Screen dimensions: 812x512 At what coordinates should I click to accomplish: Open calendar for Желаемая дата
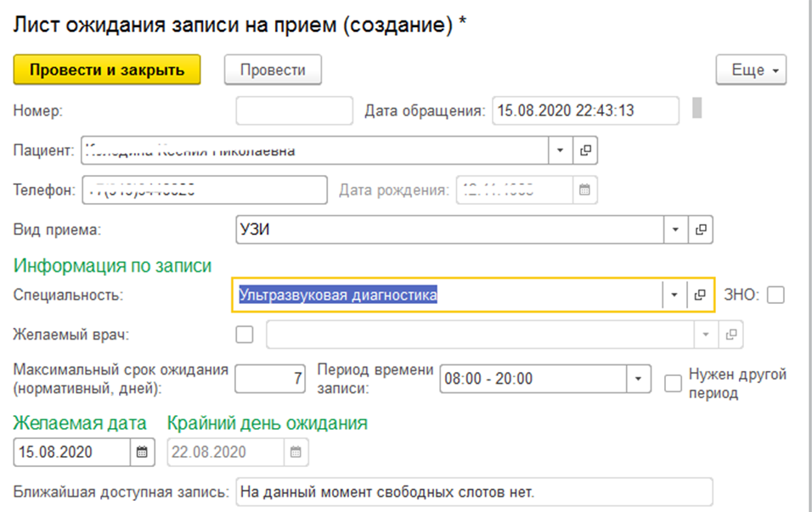pyautogui.click(x=143, y=452)
